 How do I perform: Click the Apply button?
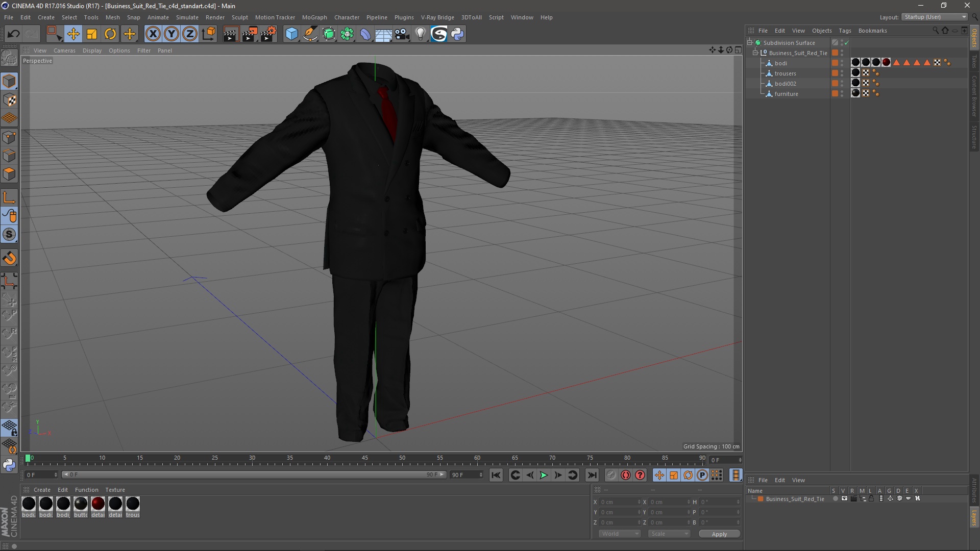(719, 534)
